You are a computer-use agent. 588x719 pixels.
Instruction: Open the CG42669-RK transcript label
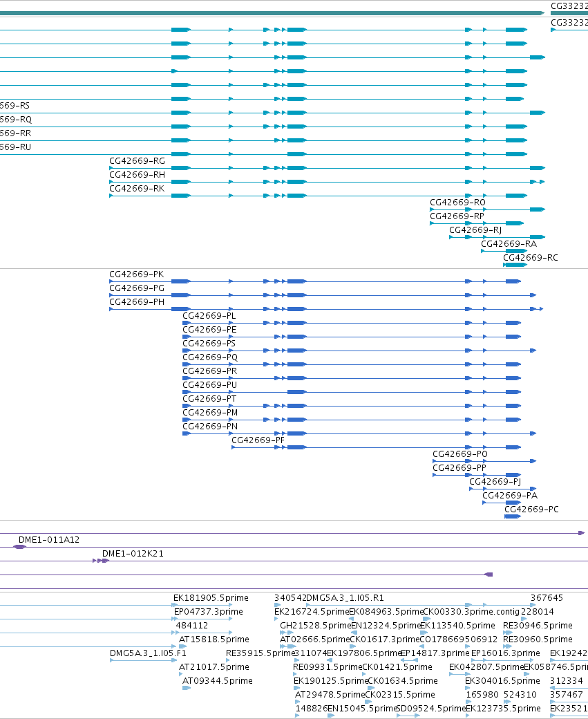(137, 189)
